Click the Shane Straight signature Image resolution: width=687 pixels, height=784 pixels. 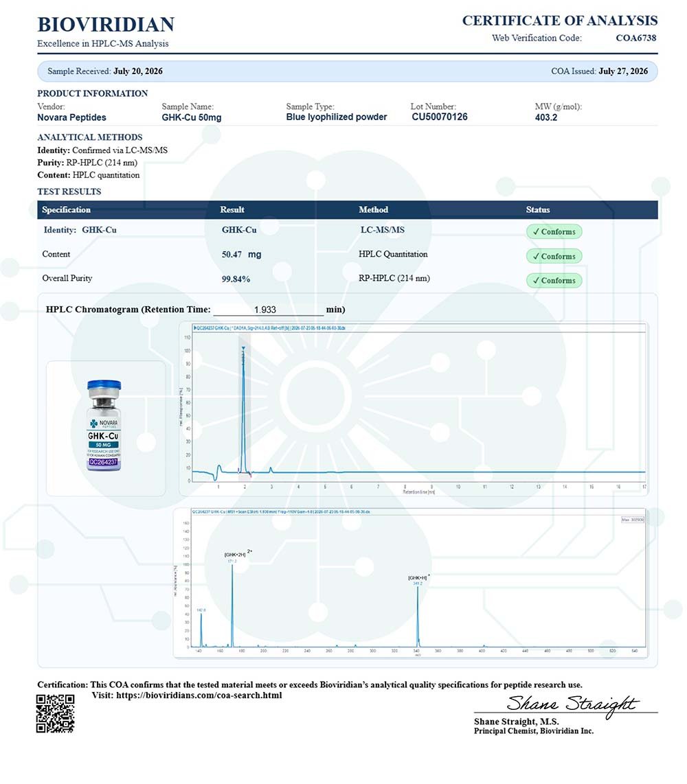tap(572, 704)
